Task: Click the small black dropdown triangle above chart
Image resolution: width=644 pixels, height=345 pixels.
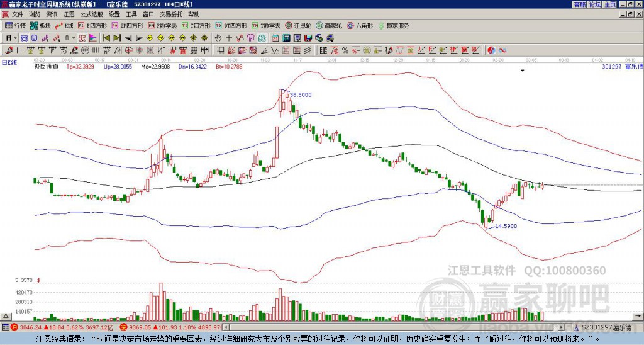Action: [523, 71]
